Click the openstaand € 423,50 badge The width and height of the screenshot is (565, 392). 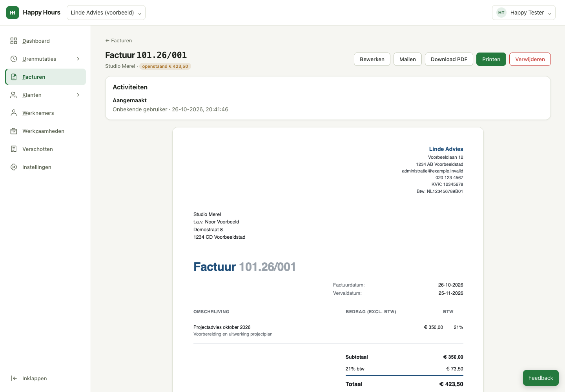click(165, 66)
